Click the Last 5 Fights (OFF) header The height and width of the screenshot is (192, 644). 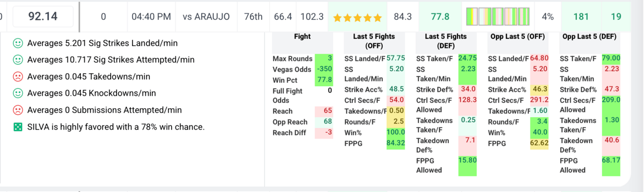(374, 41)
